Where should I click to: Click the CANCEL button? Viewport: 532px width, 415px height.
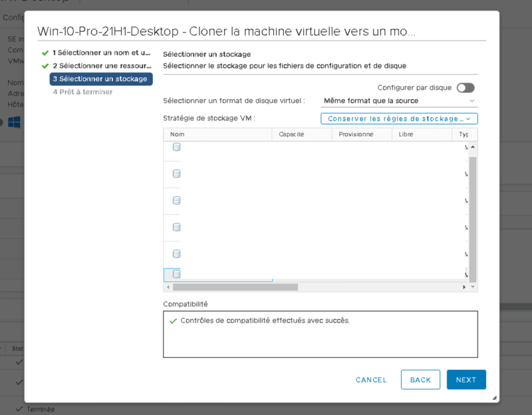[x=371, y=380]
